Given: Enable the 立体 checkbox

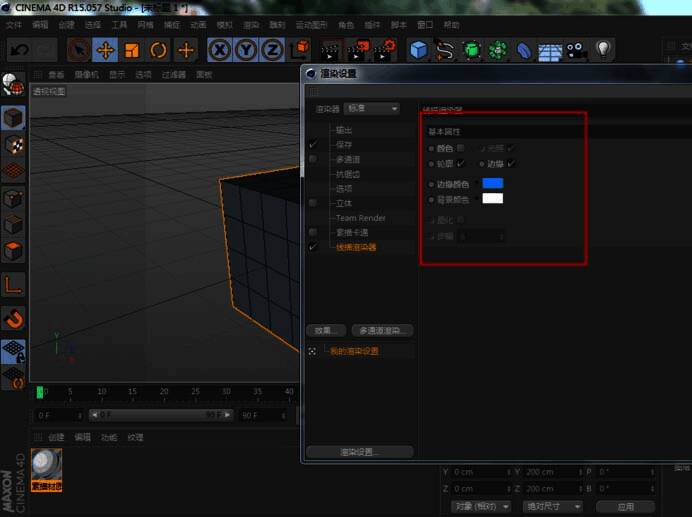Looking at the screenshot, I should 313,203.
